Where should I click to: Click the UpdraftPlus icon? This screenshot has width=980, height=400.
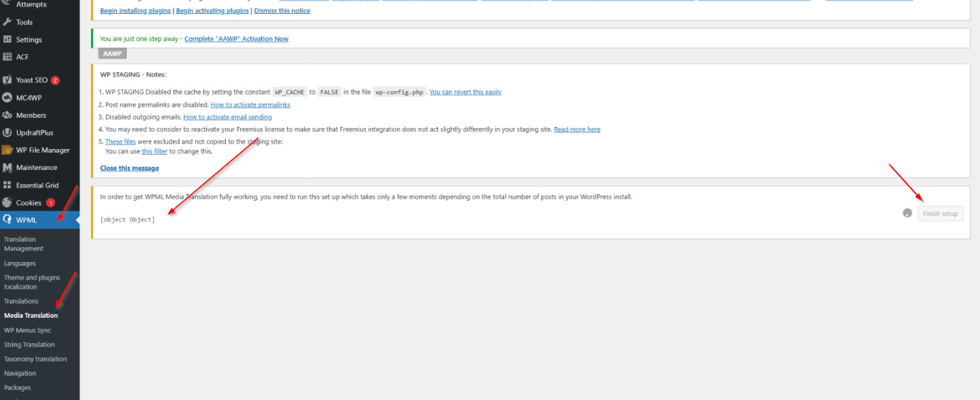tap(8, 132)
